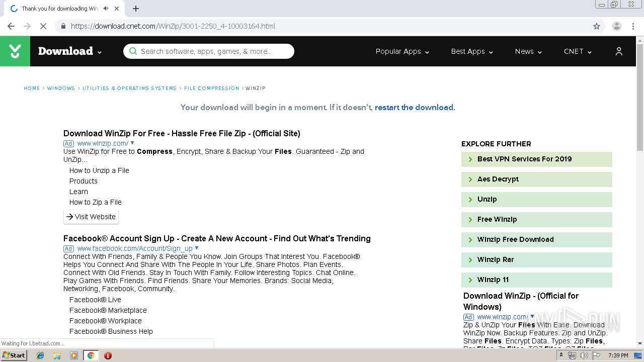The width and height of the screenshot is (644, 362).
Task: Click the system tray volume icon
Action: [584, 355]
